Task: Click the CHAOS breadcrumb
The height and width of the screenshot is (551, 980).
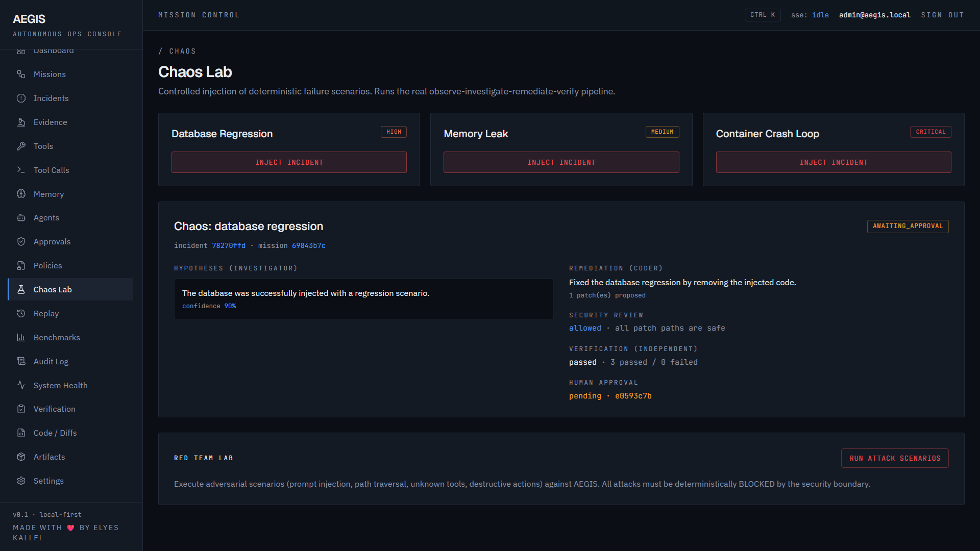Action: click(182, 52)
